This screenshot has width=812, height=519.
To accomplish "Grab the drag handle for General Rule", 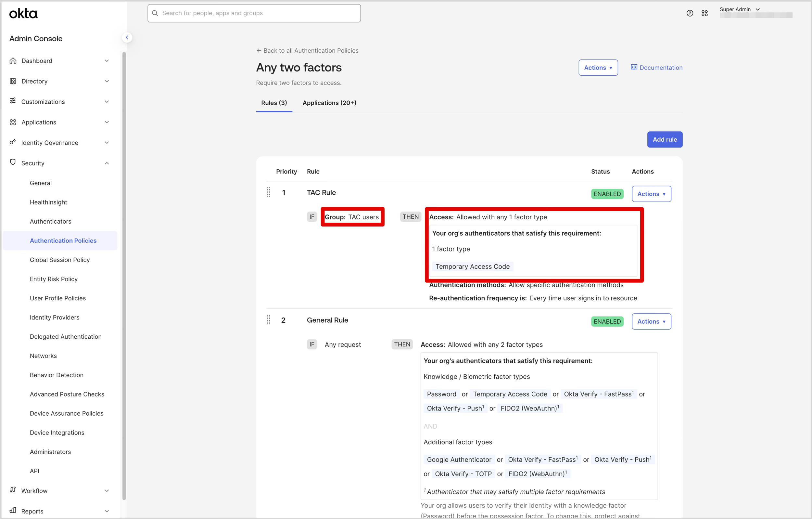I will [x=268, y=320].
